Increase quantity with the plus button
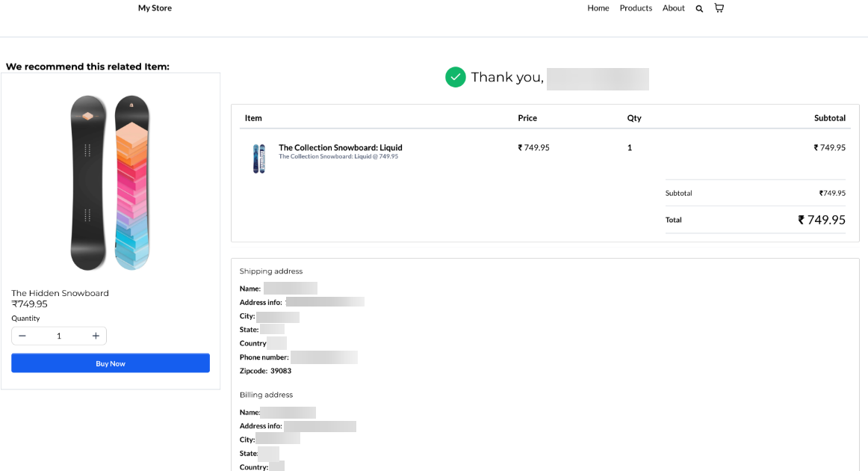Viewport: 868px width, 471px height. tap(96, 336)
